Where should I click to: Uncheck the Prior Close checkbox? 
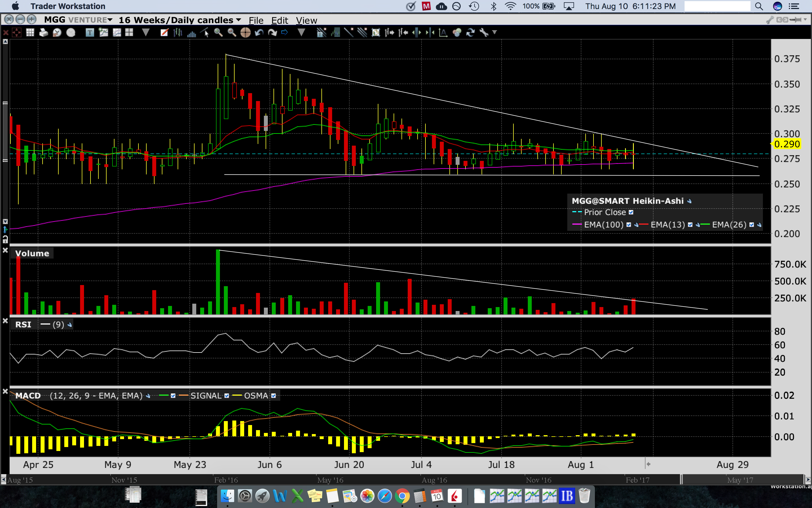631,212
